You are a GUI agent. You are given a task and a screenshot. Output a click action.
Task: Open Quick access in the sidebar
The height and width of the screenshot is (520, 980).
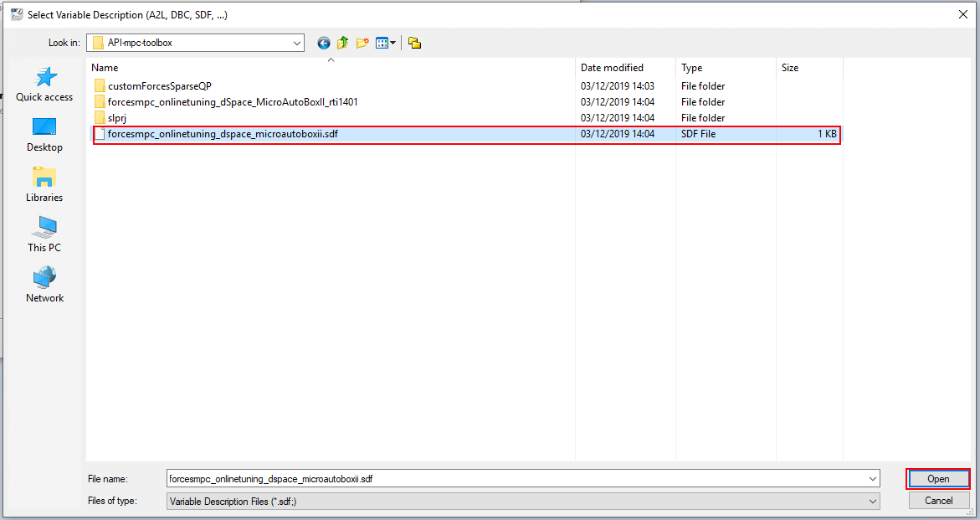click(x=44, y=85)
